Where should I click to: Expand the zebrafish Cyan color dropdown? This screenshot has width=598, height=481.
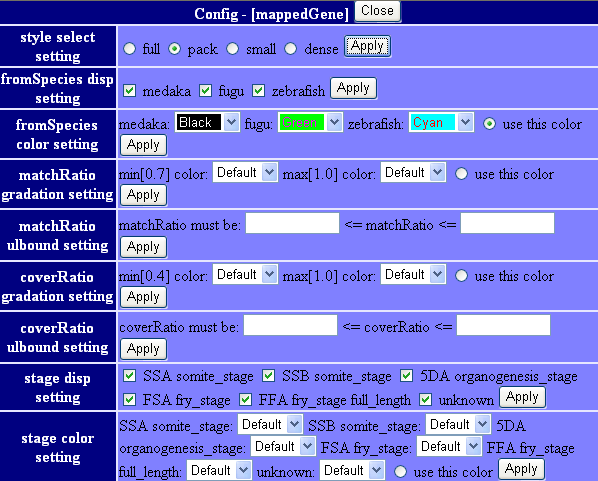point(441,122)
